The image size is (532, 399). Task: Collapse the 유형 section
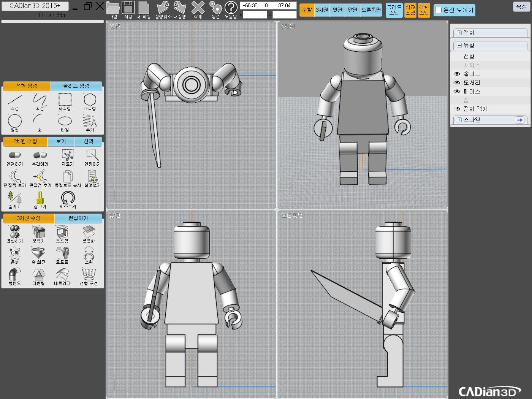[459, 45]
